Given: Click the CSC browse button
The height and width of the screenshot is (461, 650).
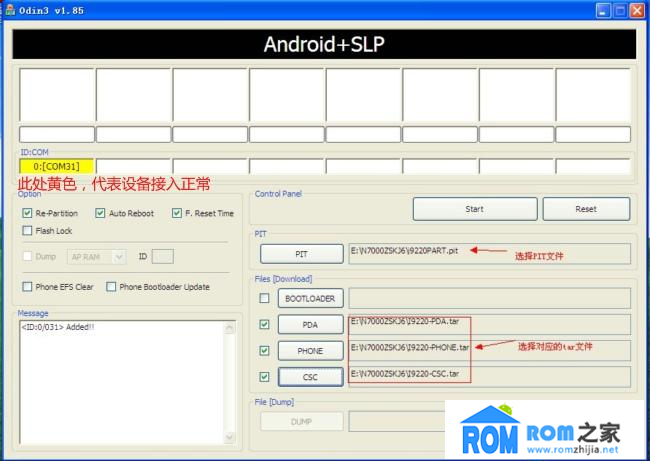Looking at the screenshot, I should 310,377.
